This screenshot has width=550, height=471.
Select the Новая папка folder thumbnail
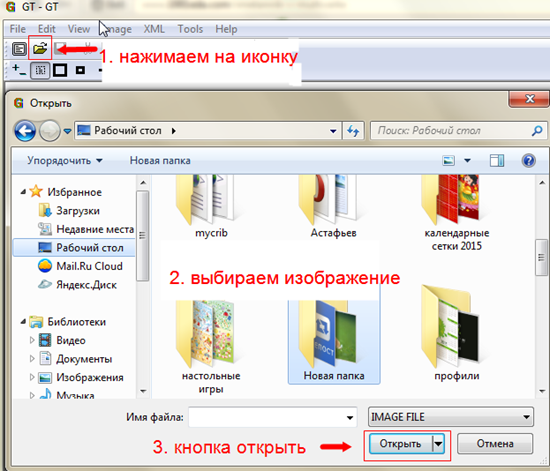tap(334, 335)
